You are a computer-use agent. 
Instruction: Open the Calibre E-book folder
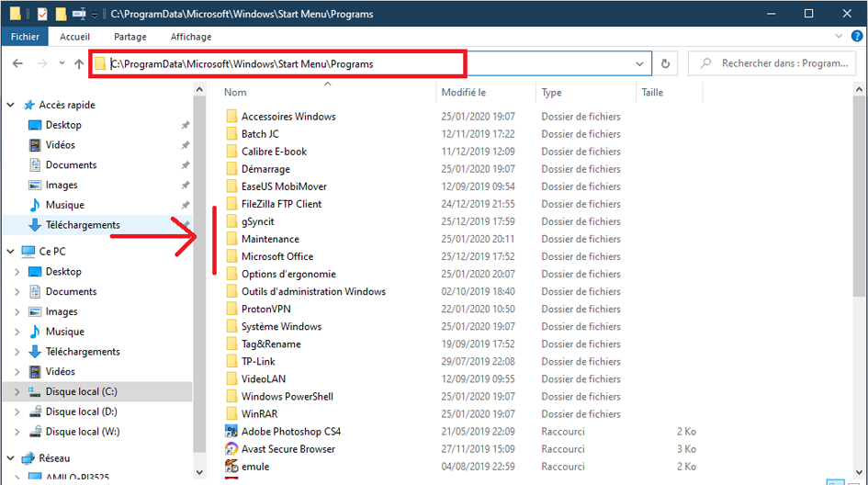tap(266, 152)
